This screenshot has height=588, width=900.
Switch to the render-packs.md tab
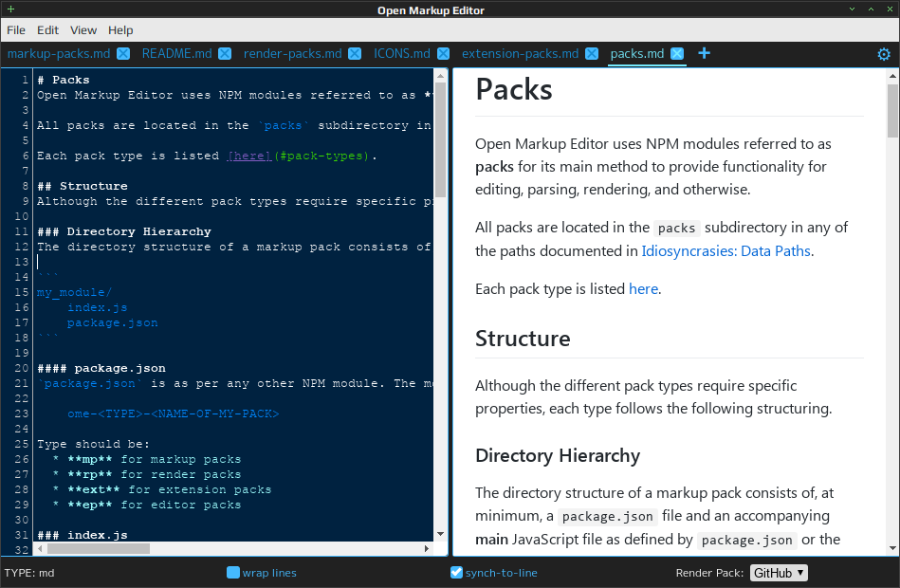293,53
